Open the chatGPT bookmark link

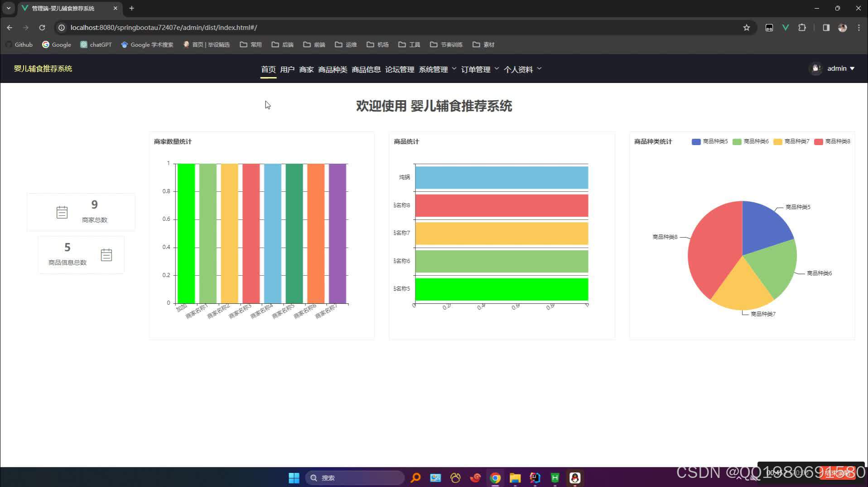[96, 45]
